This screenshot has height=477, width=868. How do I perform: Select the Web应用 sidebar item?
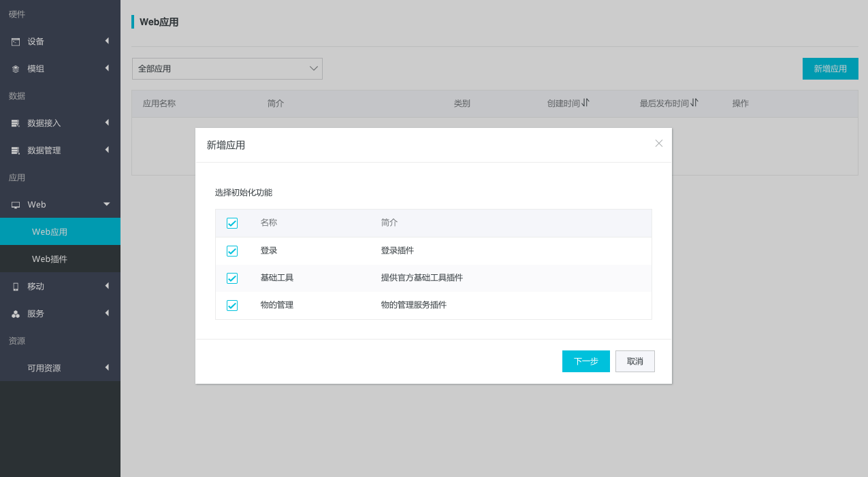[x=60, y=231]
